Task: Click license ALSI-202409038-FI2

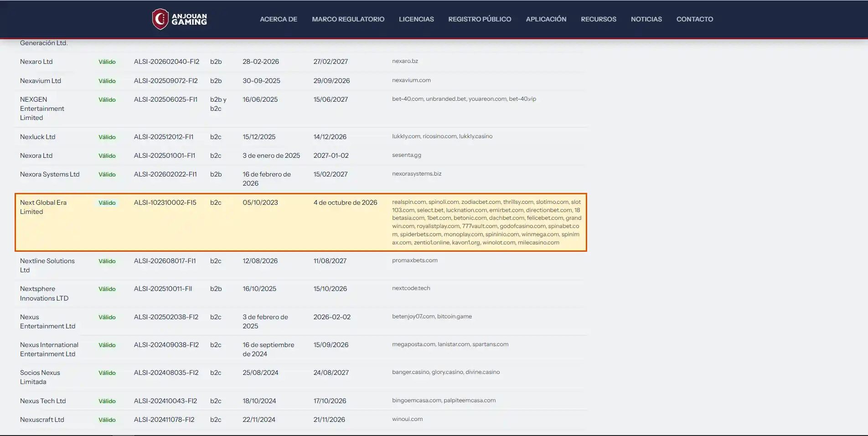Action: [166, 345]
